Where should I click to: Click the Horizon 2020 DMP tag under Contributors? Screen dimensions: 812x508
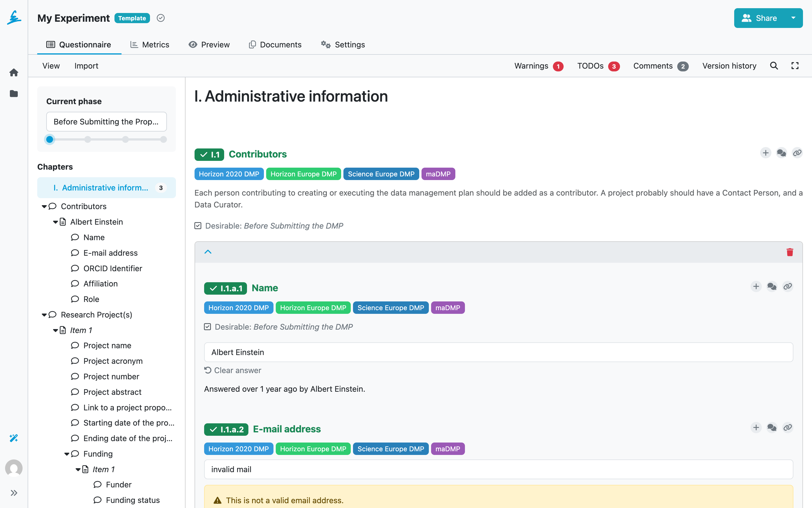(229, 174)
